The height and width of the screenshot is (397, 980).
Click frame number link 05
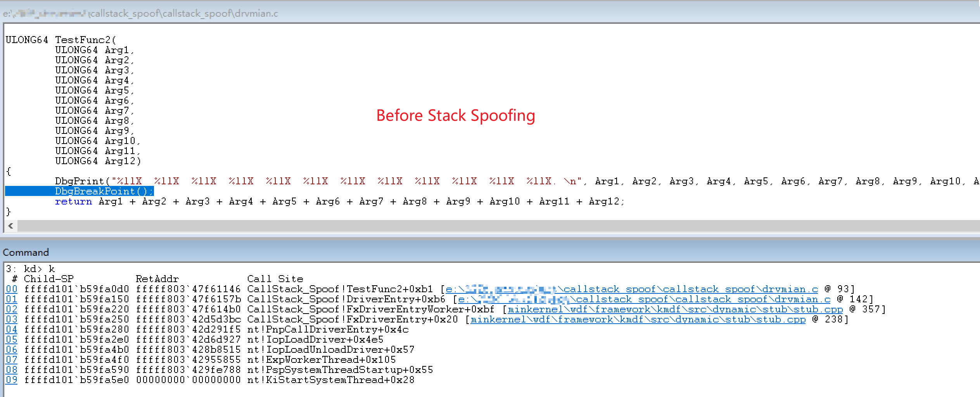coord(12,340)
